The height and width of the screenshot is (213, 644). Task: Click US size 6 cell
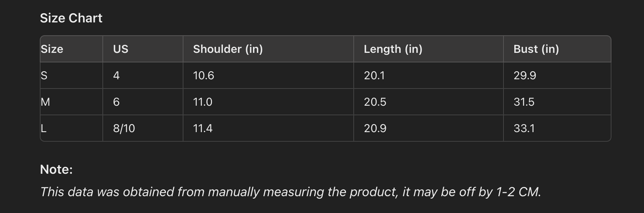116,102
